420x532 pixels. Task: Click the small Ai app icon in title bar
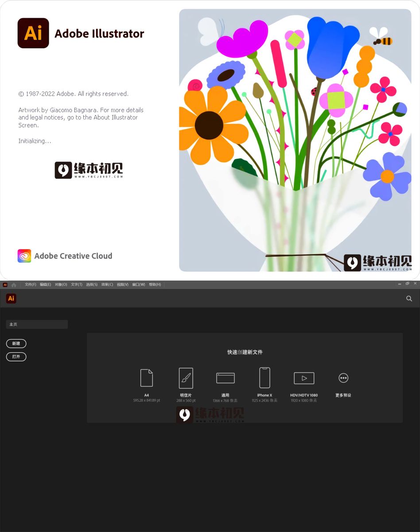pyautogui.click(x=5, y=285)
